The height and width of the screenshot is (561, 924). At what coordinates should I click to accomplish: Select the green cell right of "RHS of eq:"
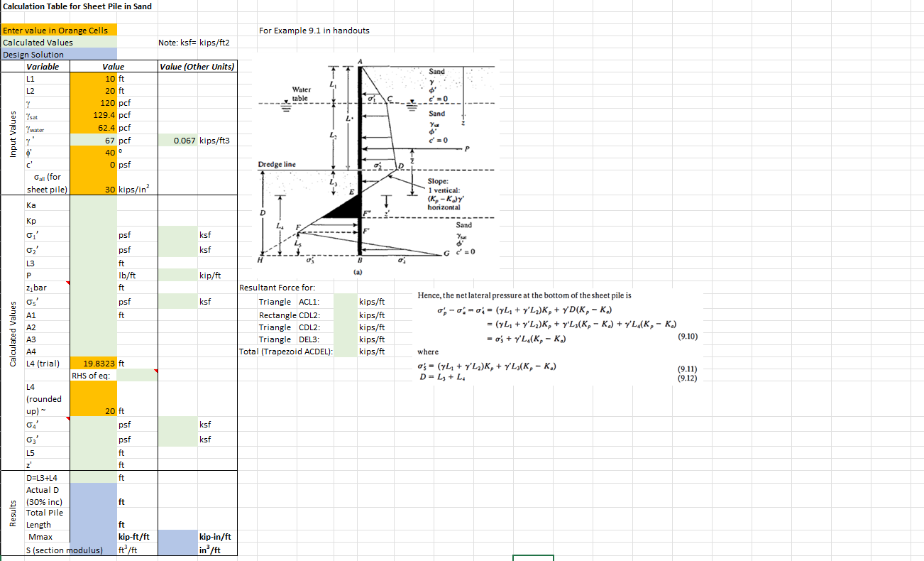pos(138,375)
